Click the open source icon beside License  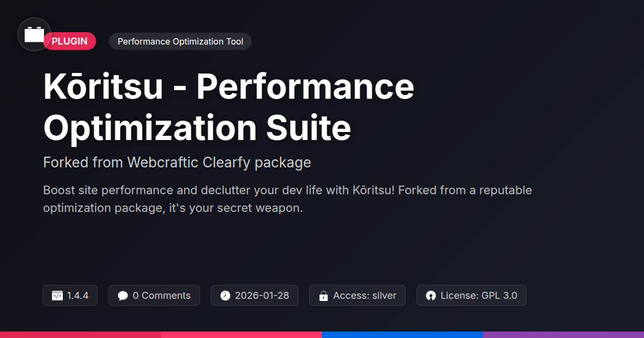pos(430,296)
